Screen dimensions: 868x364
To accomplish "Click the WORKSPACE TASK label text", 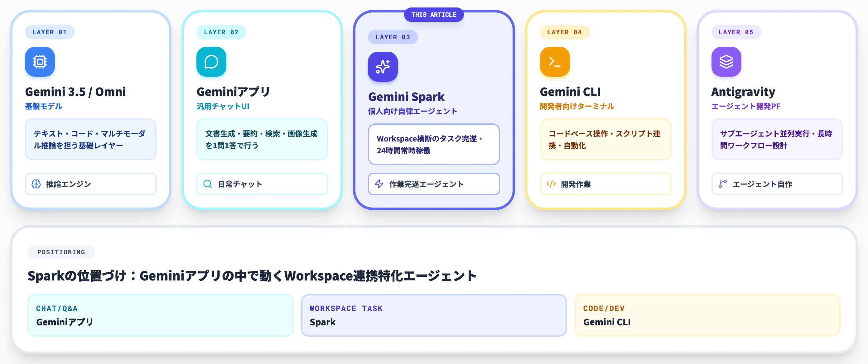I will (x=346, y=309).
